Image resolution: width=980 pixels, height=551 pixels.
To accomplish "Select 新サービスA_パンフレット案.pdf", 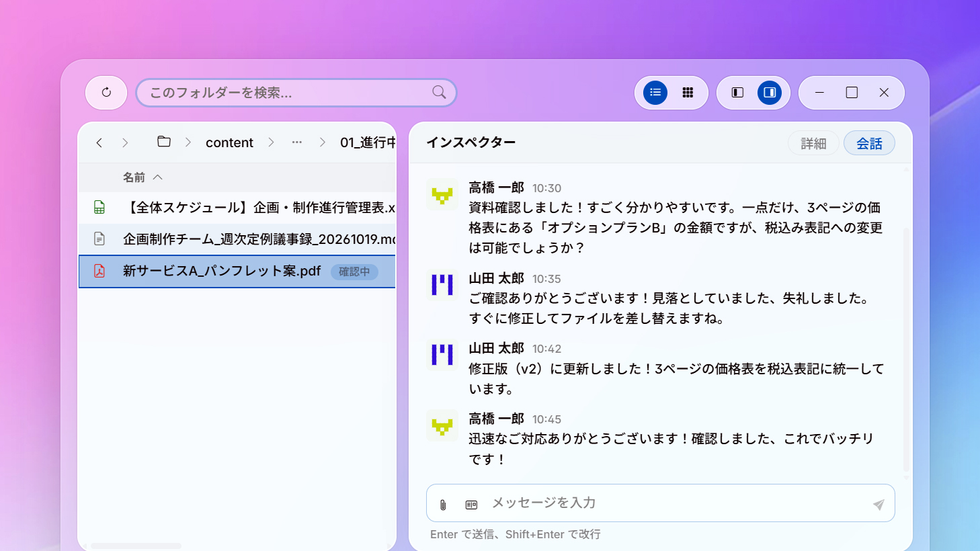I will tap(237, 271).
